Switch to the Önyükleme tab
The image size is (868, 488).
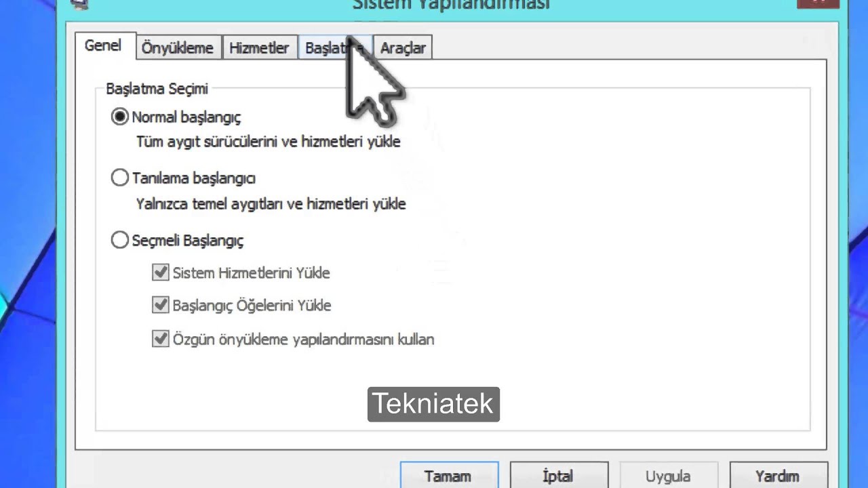coord(178,48)
